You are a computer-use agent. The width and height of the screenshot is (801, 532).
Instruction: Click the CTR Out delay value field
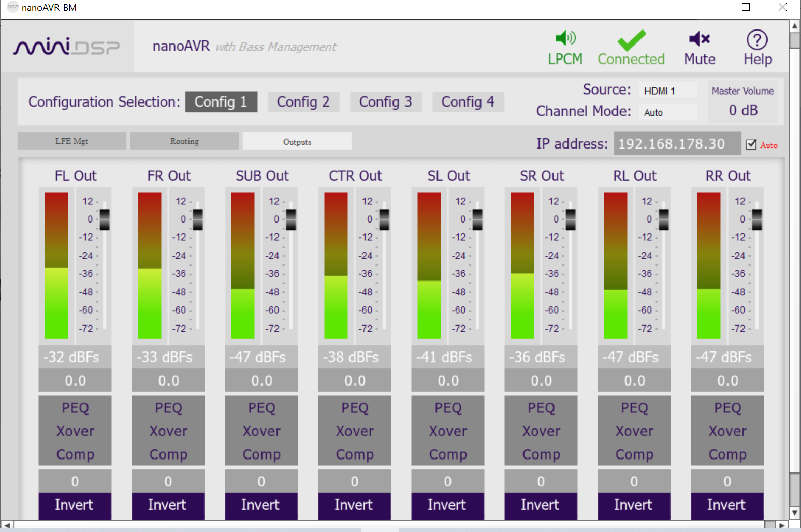point(355,481)
